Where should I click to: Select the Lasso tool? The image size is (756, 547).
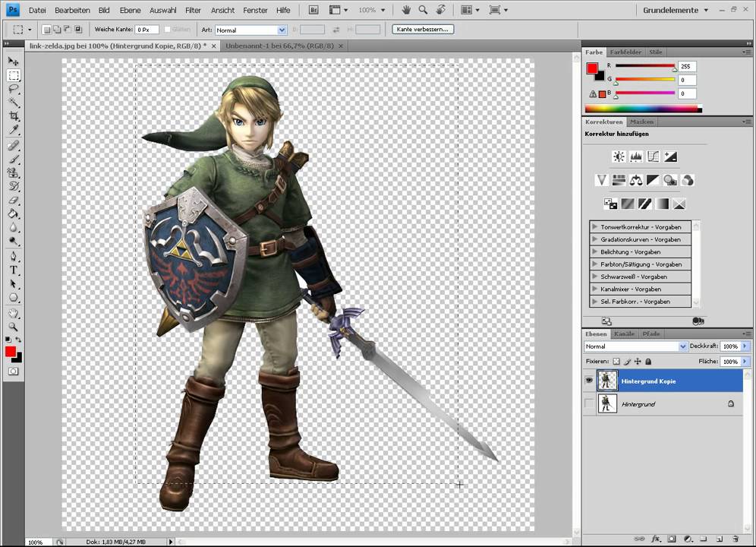[14, 89]
